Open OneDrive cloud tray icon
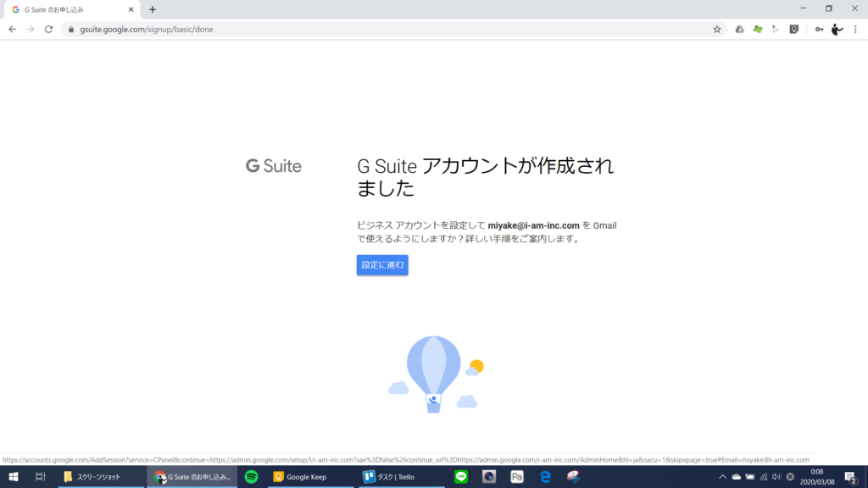This screenshot has width=868, height=488. tap(737, 477)
